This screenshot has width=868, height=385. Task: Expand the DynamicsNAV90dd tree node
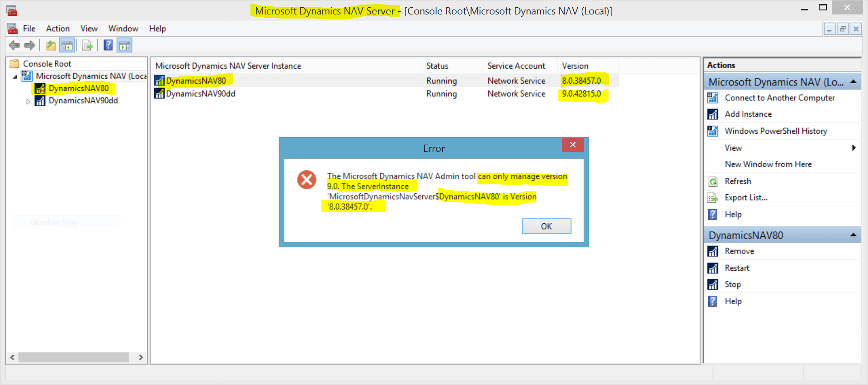(28, 101)
